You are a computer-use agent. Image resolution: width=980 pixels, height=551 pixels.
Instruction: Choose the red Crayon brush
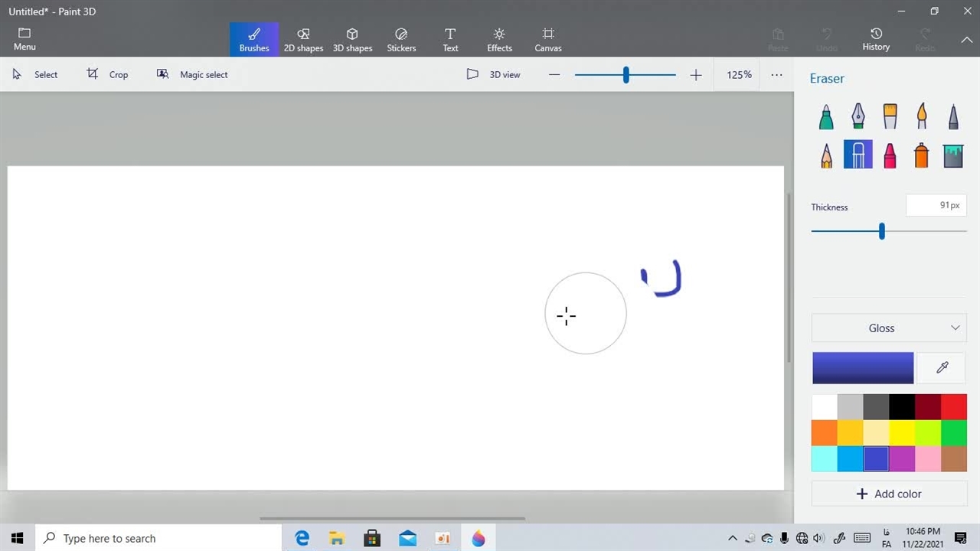click(x=890, y=155)
